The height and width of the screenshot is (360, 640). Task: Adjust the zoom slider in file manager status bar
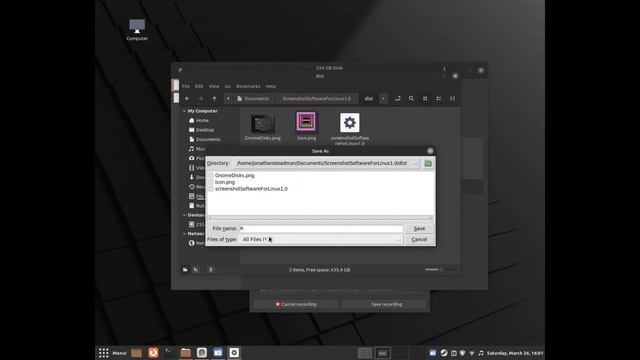tap(441, 270)
